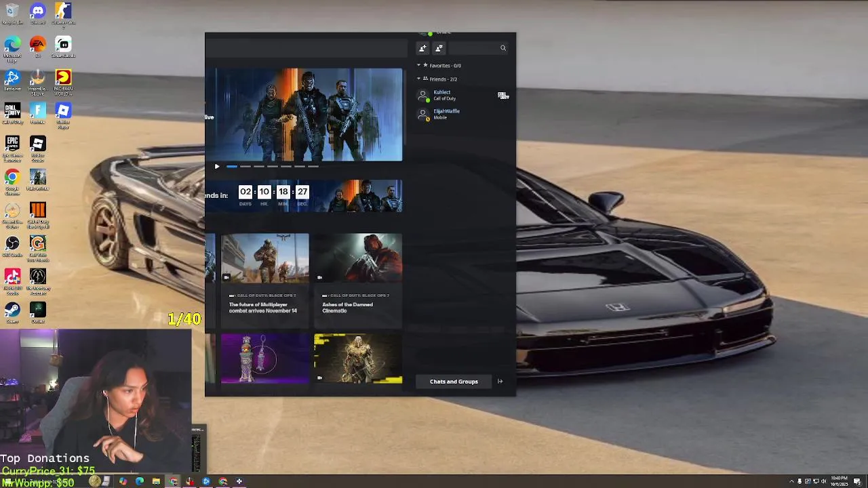Select friend Kuhlect

(x=464, y=96)
